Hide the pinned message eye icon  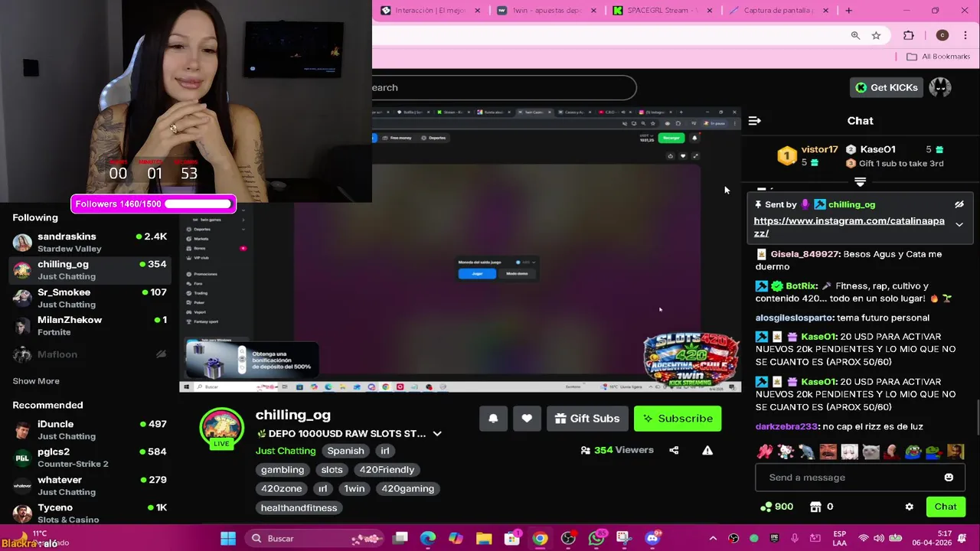point(959,204)
